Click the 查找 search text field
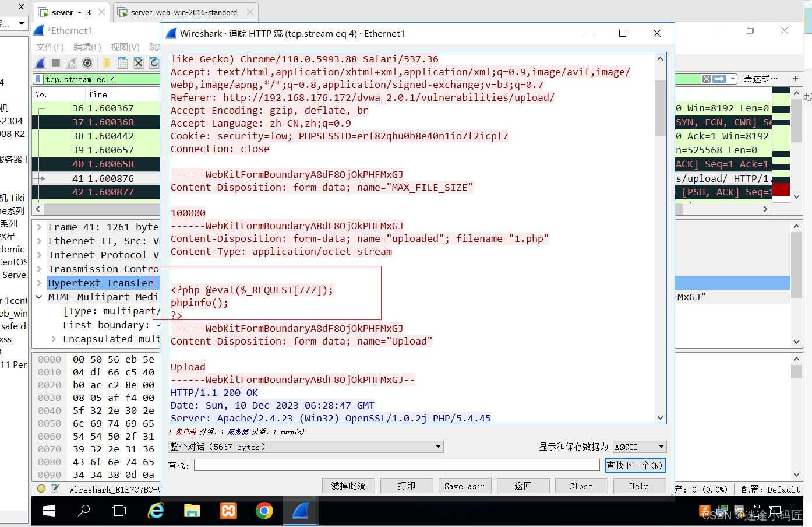 click(x=397, y=465)
